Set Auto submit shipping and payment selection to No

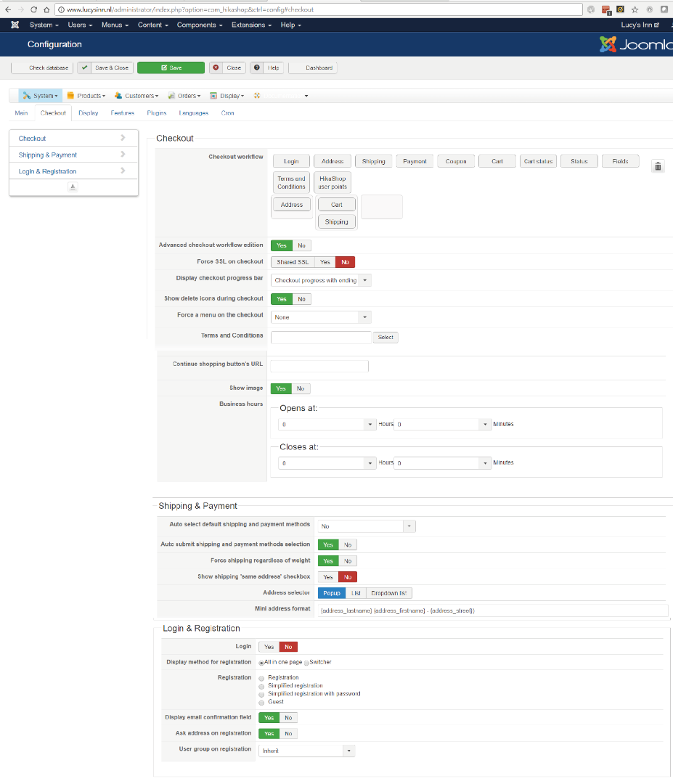coord(348,545)
